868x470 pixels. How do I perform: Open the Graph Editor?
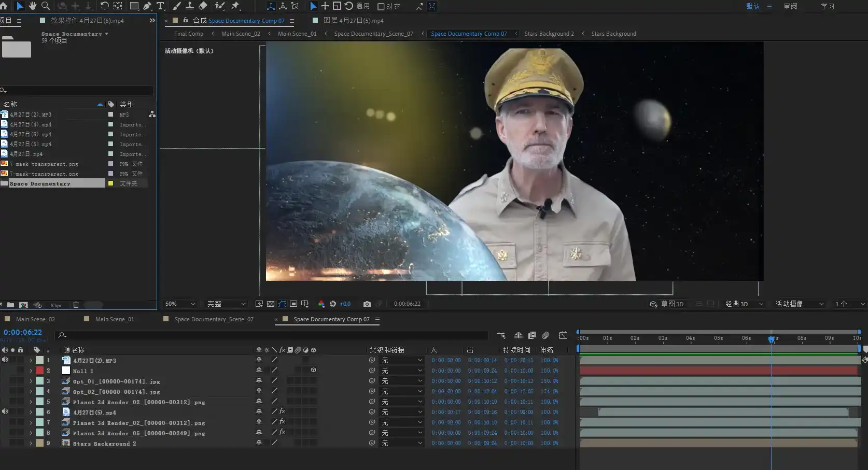point(564,335)
